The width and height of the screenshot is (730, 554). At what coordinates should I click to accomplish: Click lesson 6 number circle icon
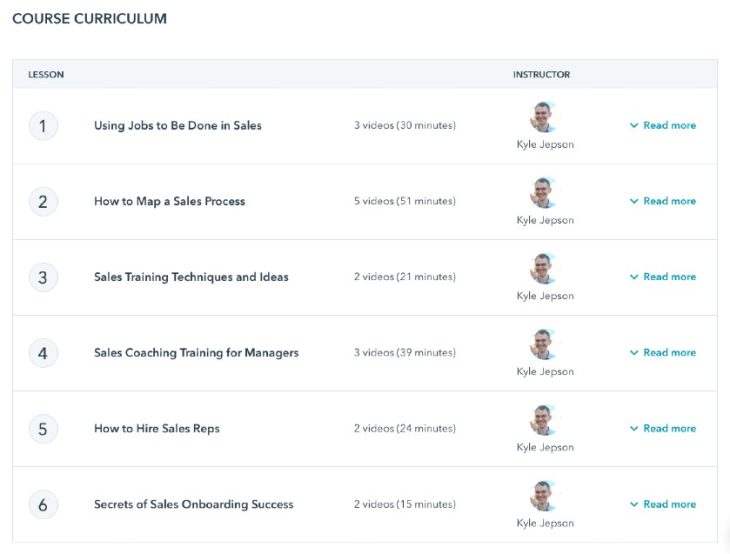click(43, 505)
